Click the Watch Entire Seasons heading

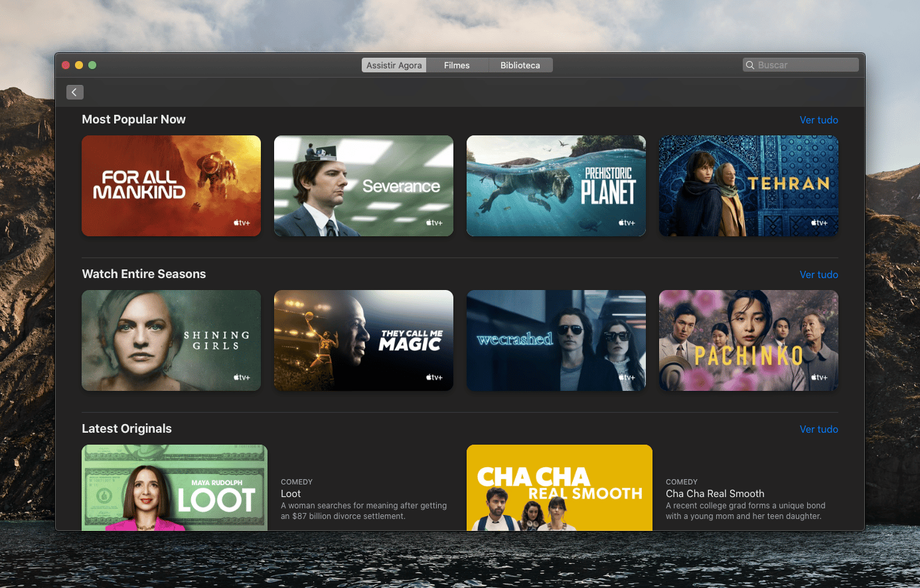click(144, 274)
